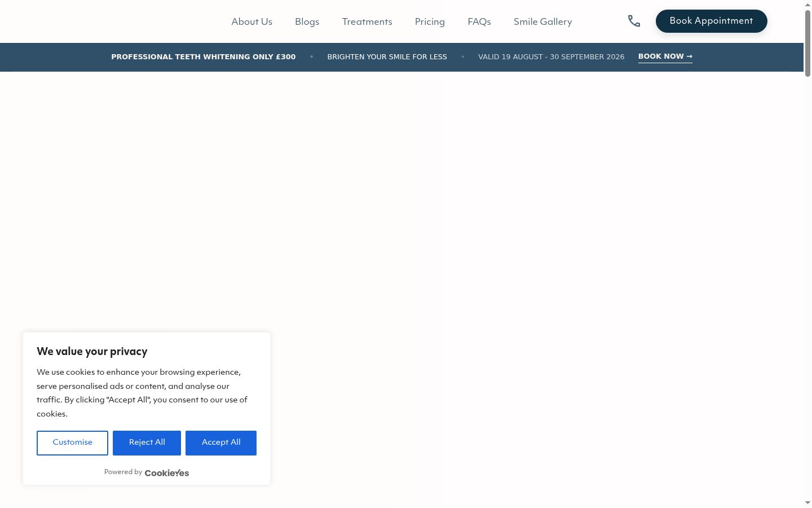Click the 'We value your privacy' heading

(92, 352)
